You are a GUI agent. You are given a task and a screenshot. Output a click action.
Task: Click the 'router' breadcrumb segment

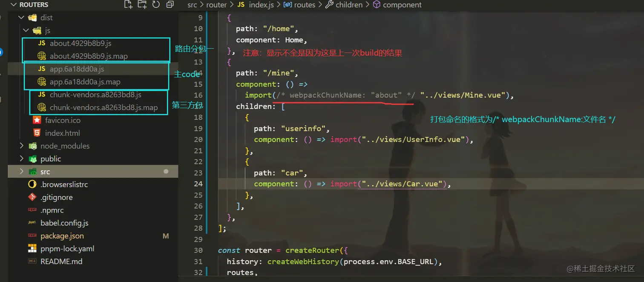point(216,5)
